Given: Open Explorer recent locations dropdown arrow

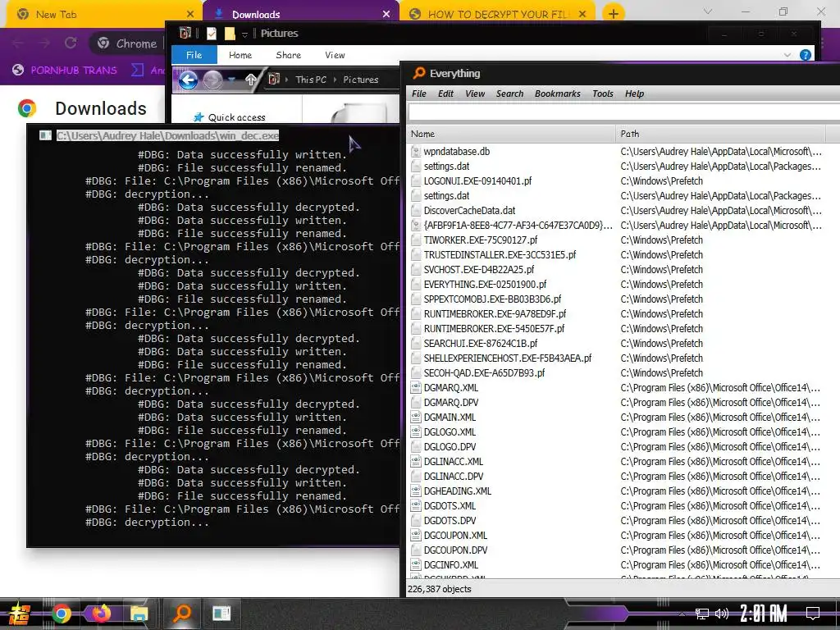Looking at the screenshot, I should click(x=231, y=80).
